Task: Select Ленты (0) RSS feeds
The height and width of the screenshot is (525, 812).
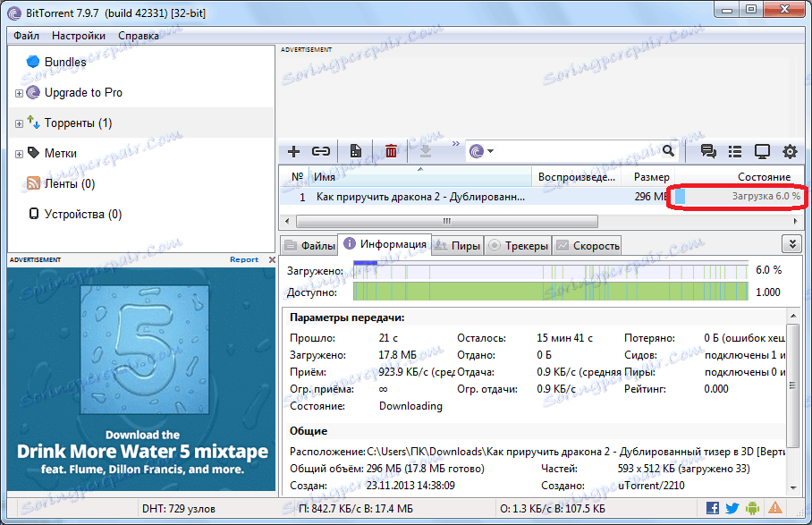Action: [70, 184]
